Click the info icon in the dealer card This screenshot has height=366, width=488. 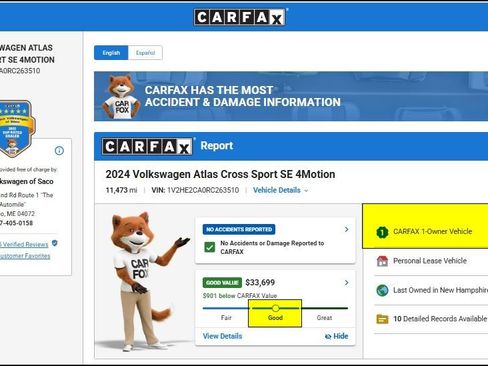click(59, 151)
